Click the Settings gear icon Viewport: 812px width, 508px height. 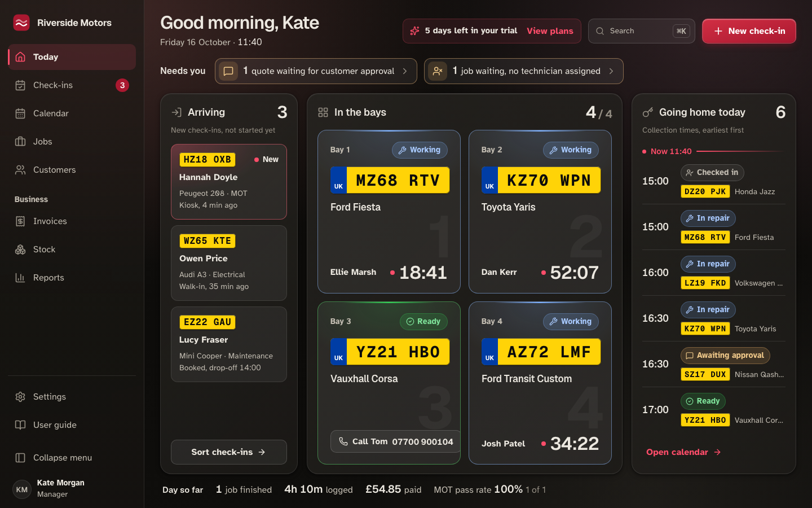point(20,397)
